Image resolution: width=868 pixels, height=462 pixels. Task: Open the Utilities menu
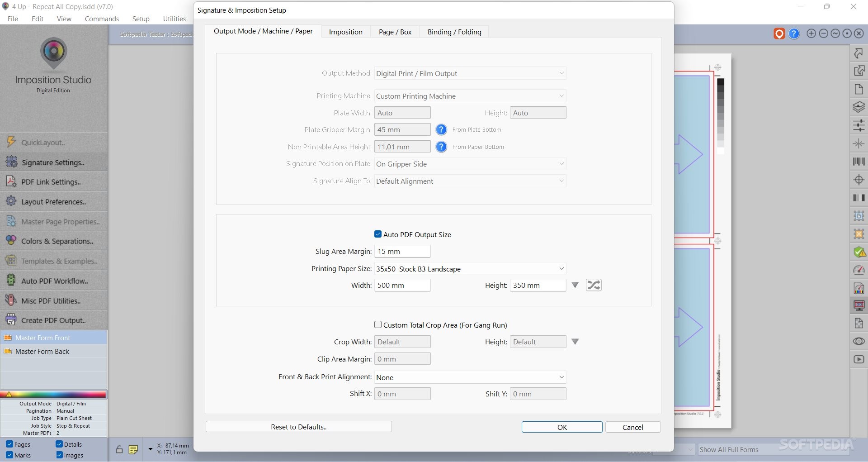pos(175,19)
